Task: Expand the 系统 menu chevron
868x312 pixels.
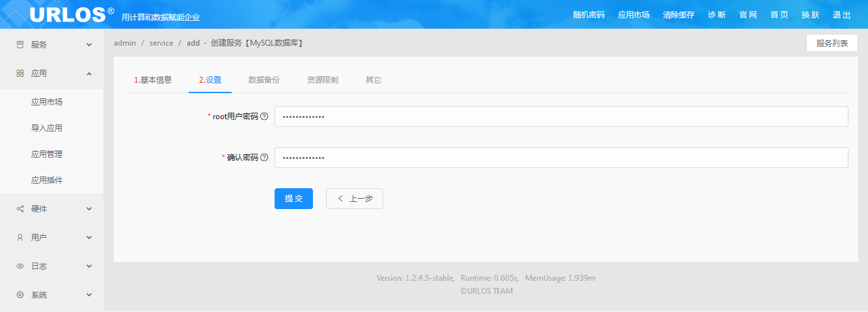Action: [89, 295]
